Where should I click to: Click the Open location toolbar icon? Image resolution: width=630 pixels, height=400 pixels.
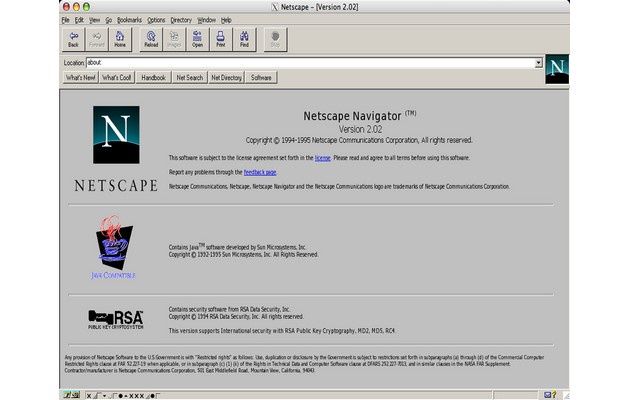(x=197, y=39)
